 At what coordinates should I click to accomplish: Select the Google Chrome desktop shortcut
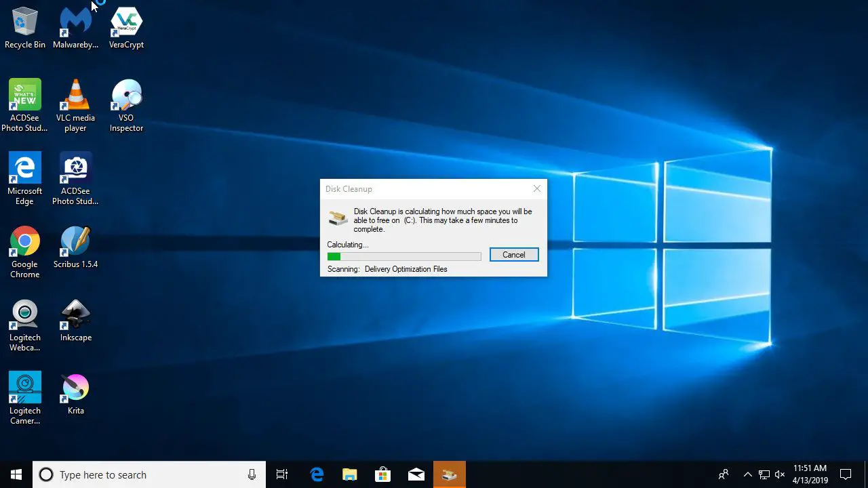[x=25, y=251]
